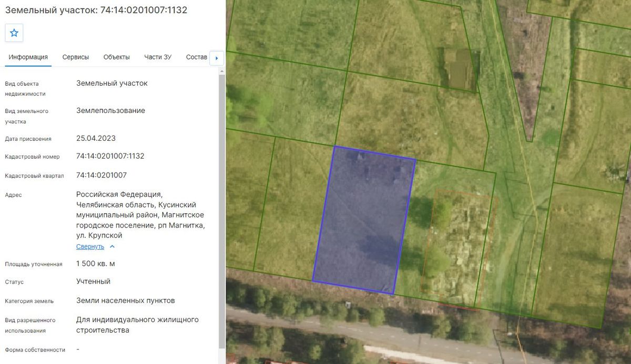Select the Части ЗУ tab
Image resolution: width=631 pixels, height=364 pixels.
pos(158,57)
